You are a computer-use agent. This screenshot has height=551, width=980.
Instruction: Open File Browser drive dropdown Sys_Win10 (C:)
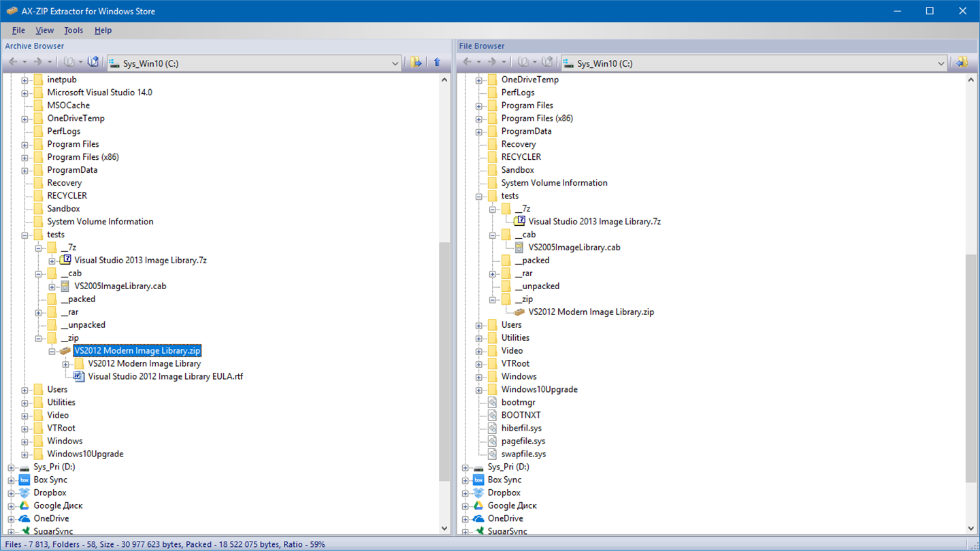pyautogui.click(x=754, y=63)
